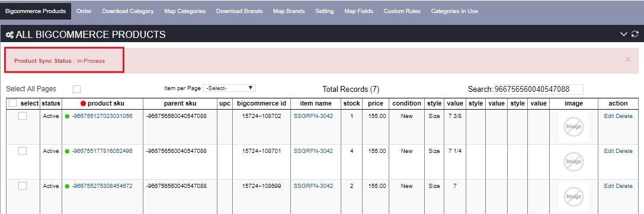This screenshot has height=214, width=644.
Task: Click green status dot of SKU -966755177816052496
Action: coord(67,151)
